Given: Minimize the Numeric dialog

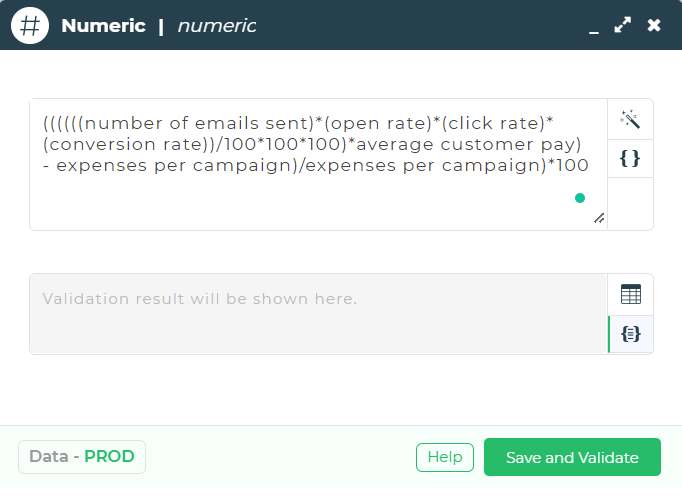Looking at the screenshot, I should (594, 26).
